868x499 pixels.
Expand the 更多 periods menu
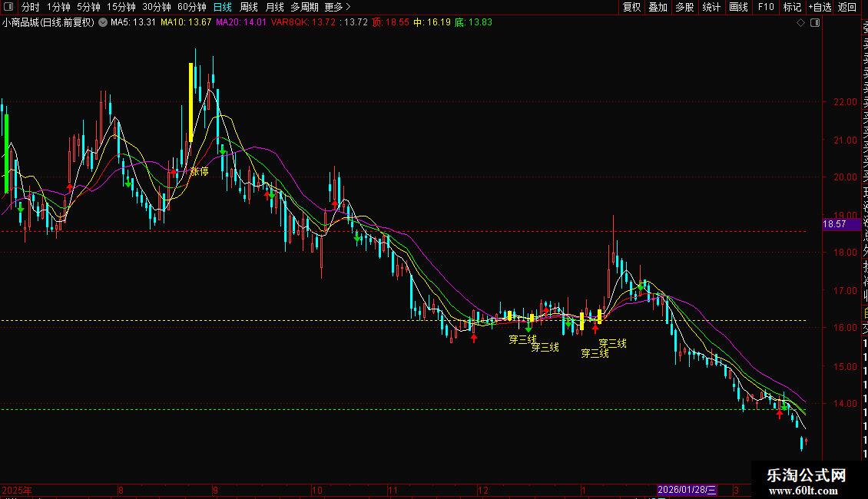[338, 7]
